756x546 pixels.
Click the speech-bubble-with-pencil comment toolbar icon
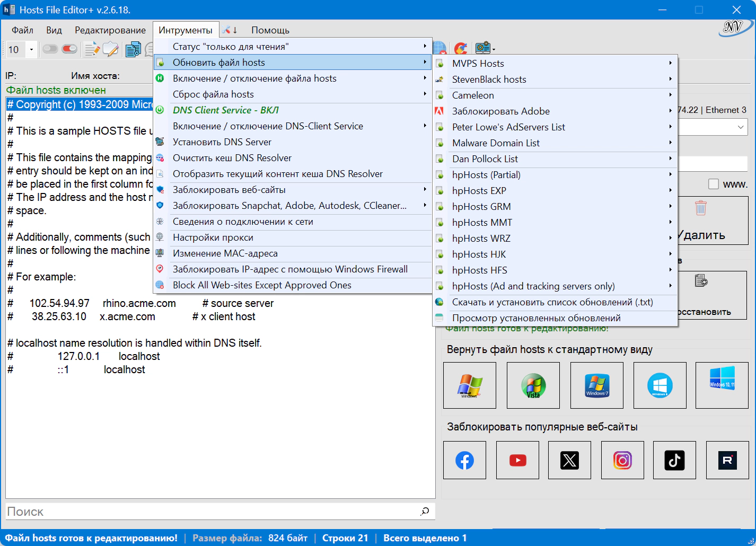110,49
